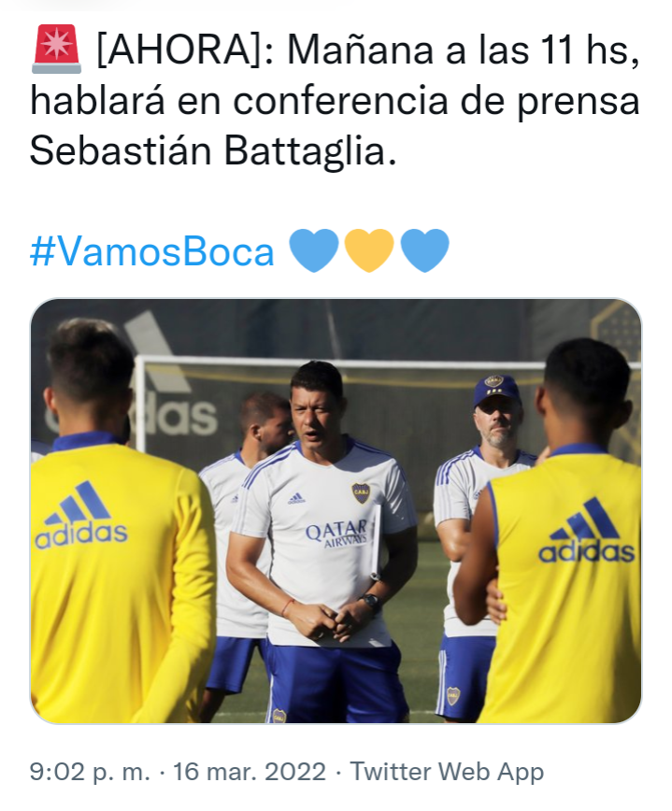Viewport: 672px width, 811px height.
Task: Click the wristwatch on the coach's arm
Action: pyautogui.click(x=370, y=601)
